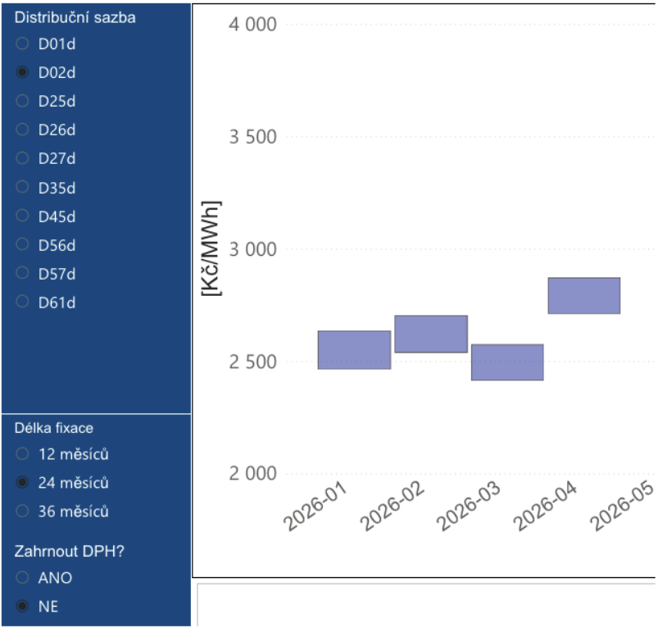Image resolution: width=672 pixels, height=628 pixels.
Task: Choose the D35d radio option
Action: click(x=23, y=188)
